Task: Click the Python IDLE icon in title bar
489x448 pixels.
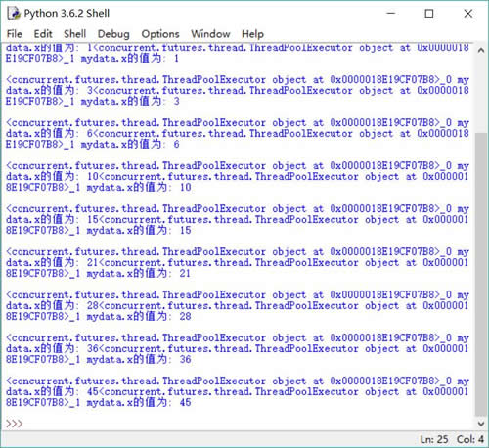Action: pyautogui.click(x=14, y=14)
